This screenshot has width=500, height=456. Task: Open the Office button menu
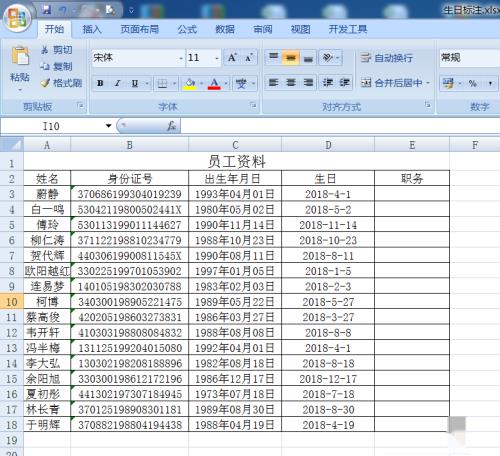[x=17, y=18]
